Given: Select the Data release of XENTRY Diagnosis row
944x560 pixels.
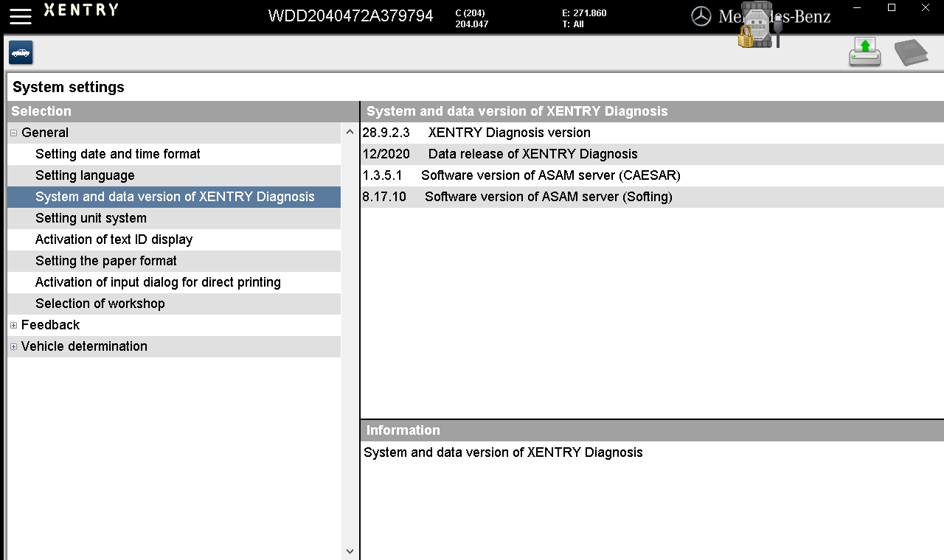Looking at the screenshot, I should click(x=652, y=154).
